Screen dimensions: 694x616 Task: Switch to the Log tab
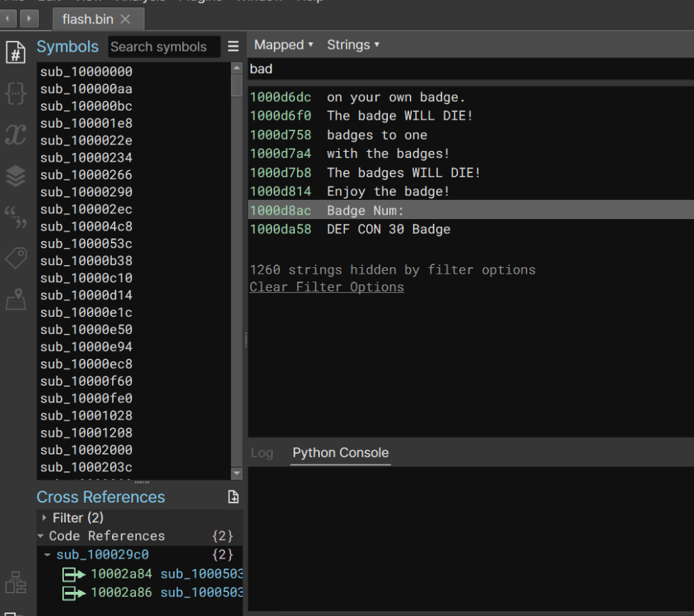coord(262,453)
